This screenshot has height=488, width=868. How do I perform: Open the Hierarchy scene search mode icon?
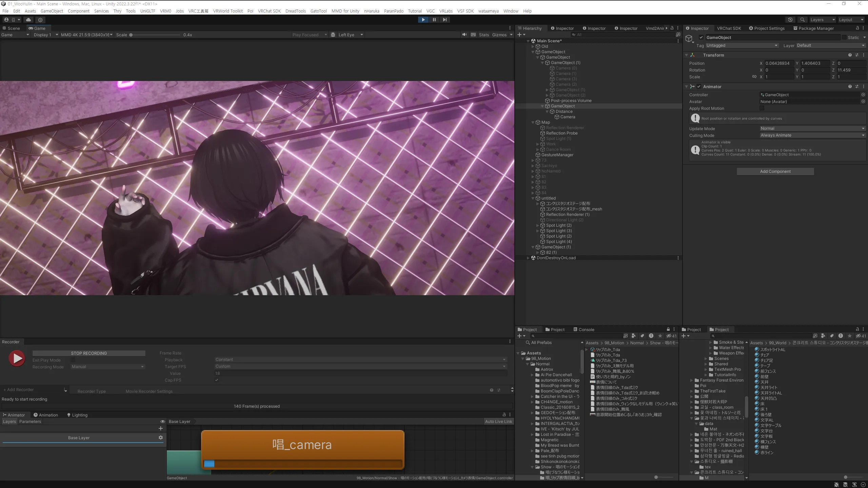coord(678,35)
